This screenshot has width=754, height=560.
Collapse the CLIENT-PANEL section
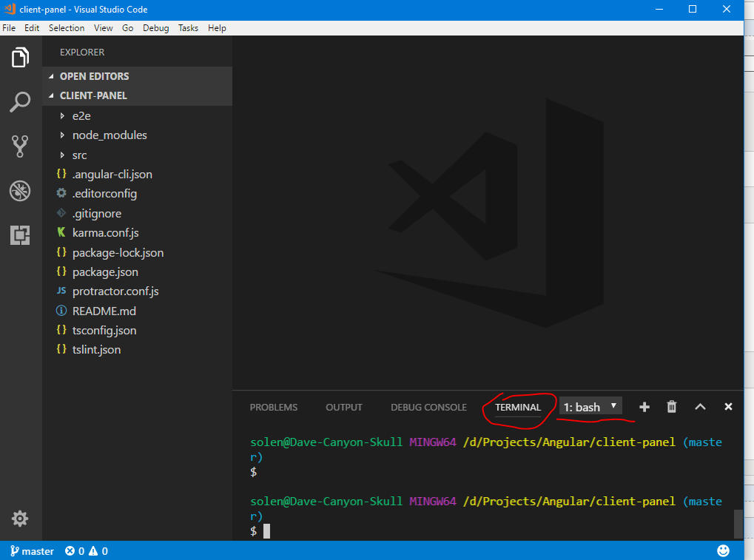tap(93, 95)
